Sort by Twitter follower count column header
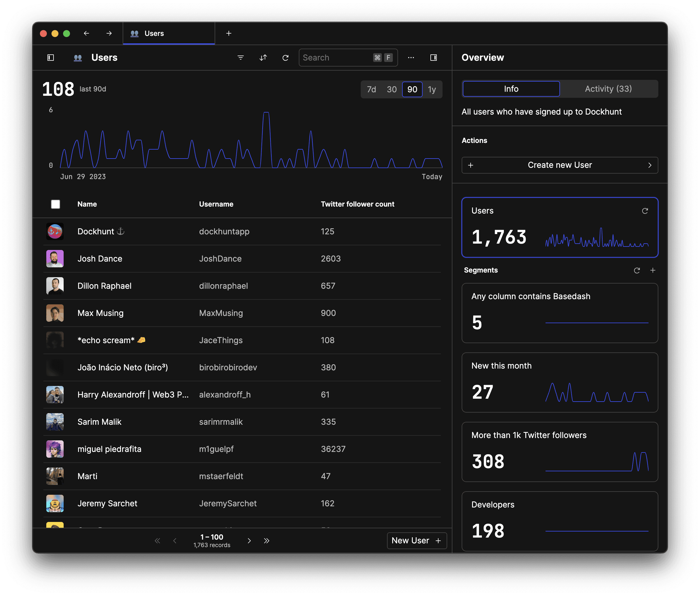This screenshot has height=596, width=700. 358,204
